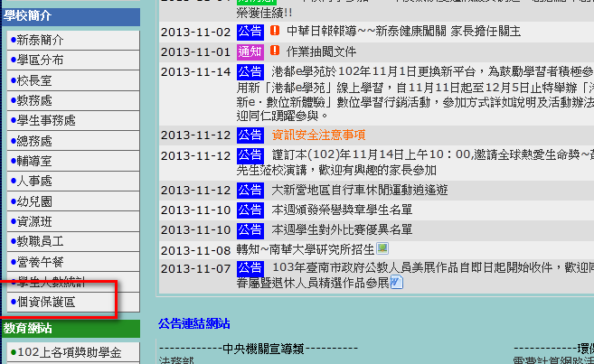Click blue 公告 badge on 資訊安全注意事項 row
594x364 pixels.
tap(250, 135)
